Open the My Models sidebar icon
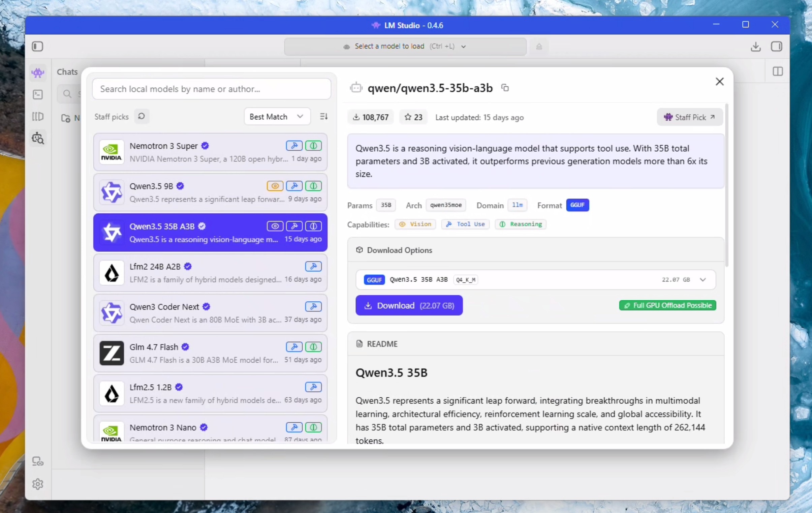The height and width of the screenshot is (513, 812). pos(38,116)
